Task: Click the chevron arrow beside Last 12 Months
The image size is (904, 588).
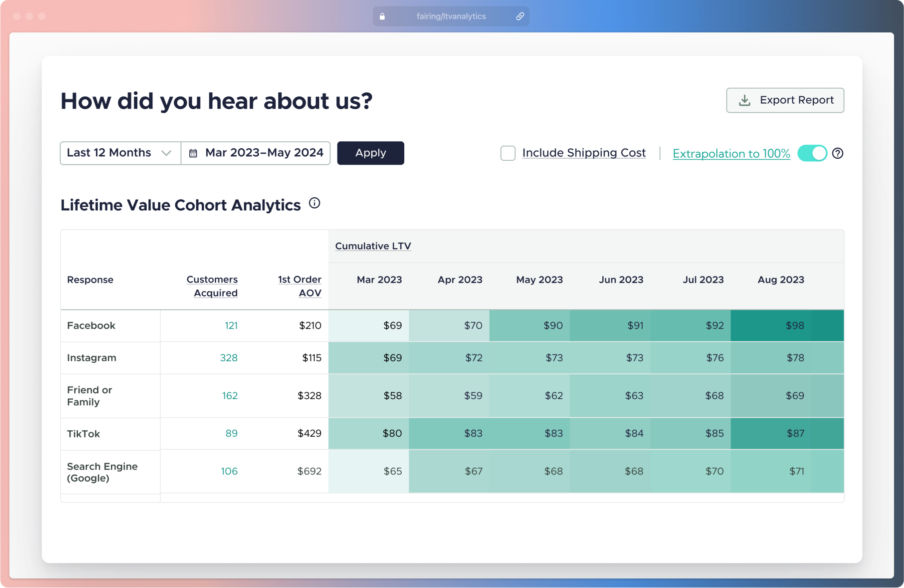Action: click(166, 153)
